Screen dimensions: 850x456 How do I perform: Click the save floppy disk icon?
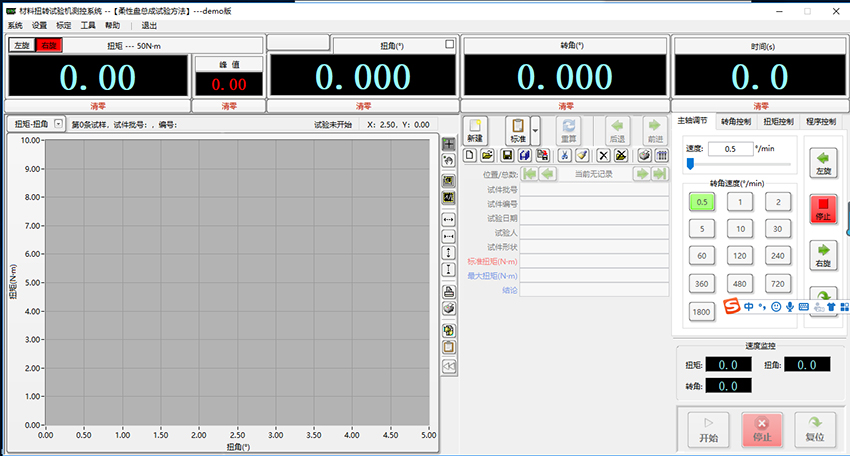click(506, 155)
